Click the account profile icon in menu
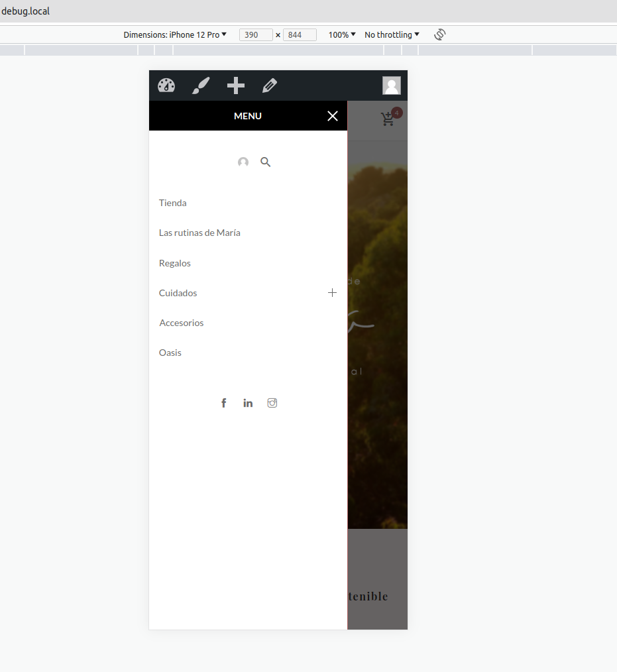 (243, 162)
